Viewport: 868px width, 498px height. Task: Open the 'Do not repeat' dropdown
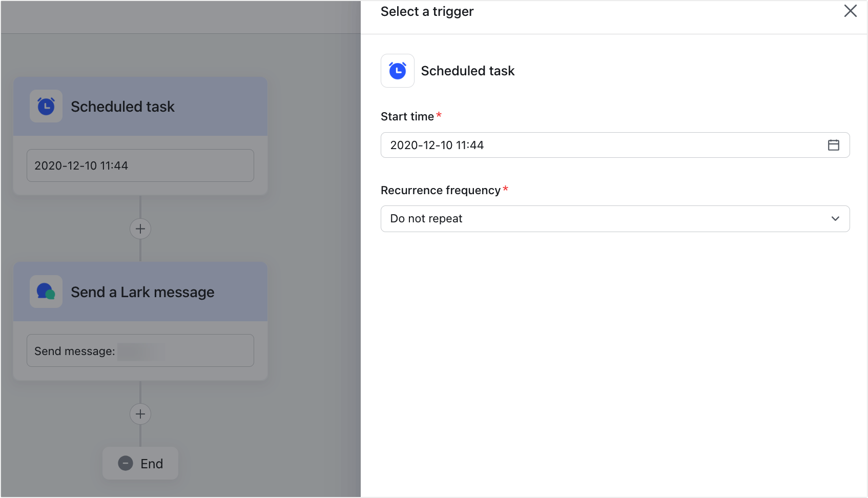click(x=605, y=219)
